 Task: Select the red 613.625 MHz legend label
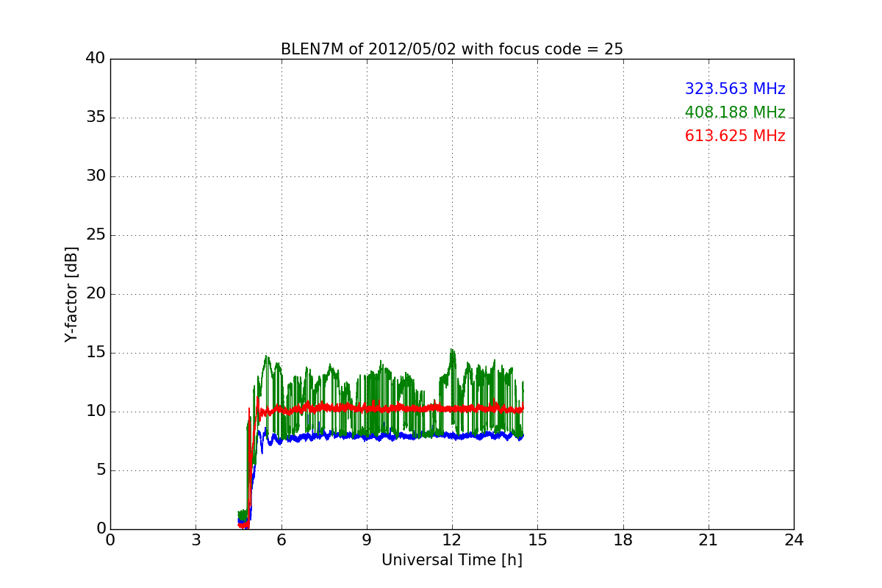point(734,136)
